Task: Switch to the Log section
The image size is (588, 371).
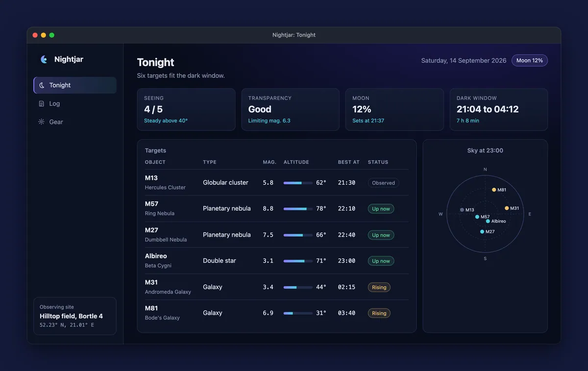Action: (x=75, y=103)
